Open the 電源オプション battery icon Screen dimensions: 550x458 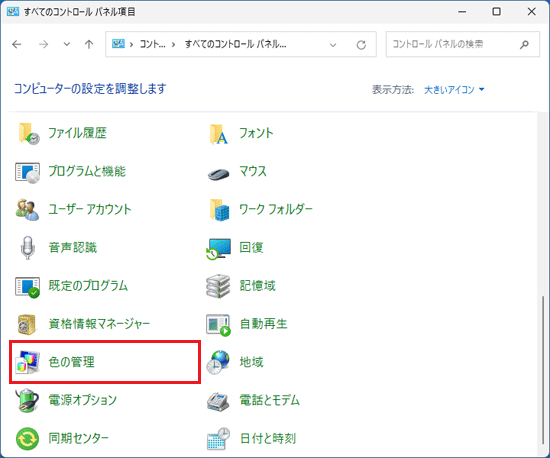(27, 400)
